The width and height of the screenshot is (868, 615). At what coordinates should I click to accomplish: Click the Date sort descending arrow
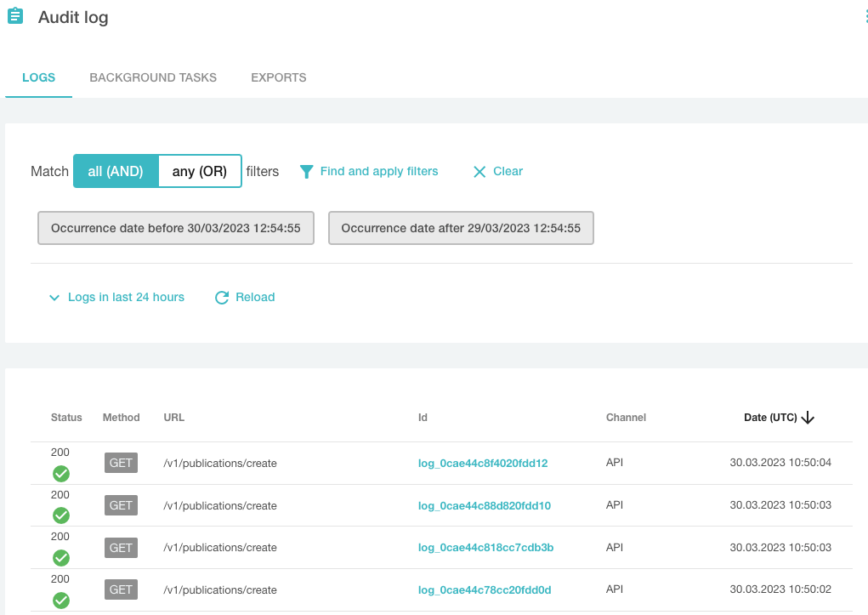[808, 418]
